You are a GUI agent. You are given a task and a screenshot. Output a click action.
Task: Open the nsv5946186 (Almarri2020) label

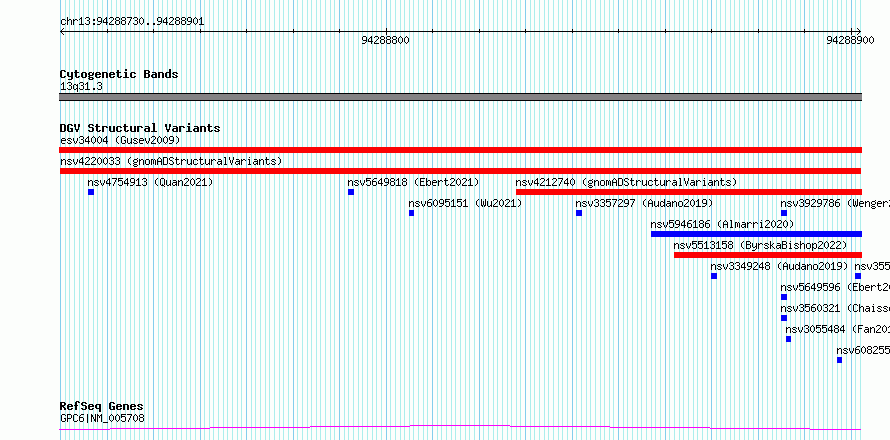click(723, 224)
